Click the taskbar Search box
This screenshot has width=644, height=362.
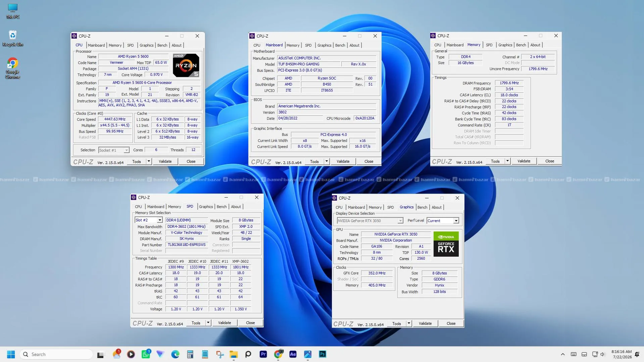tap(56, 354)
